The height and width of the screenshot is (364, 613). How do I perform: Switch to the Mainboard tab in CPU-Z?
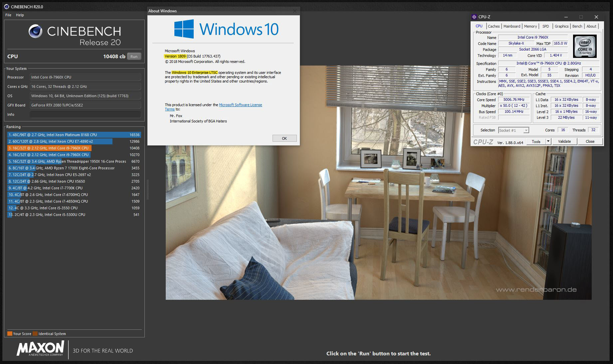[511, 26]
